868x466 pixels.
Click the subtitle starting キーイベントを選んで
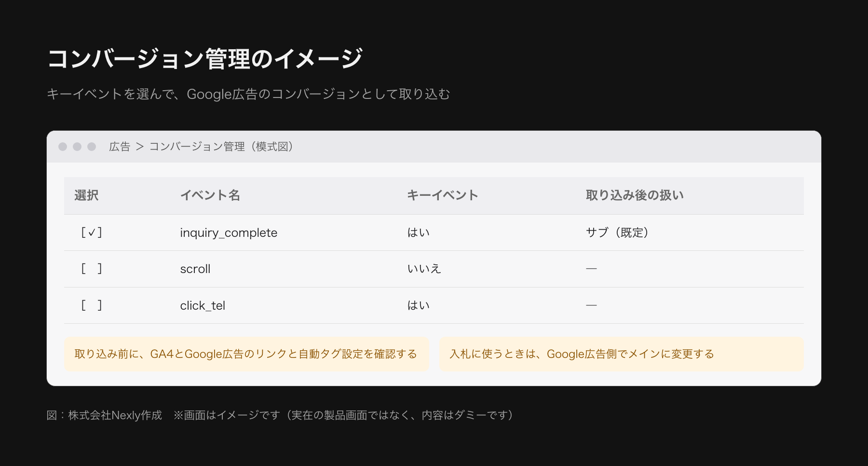pyautogui.click(x=248, y=94)
